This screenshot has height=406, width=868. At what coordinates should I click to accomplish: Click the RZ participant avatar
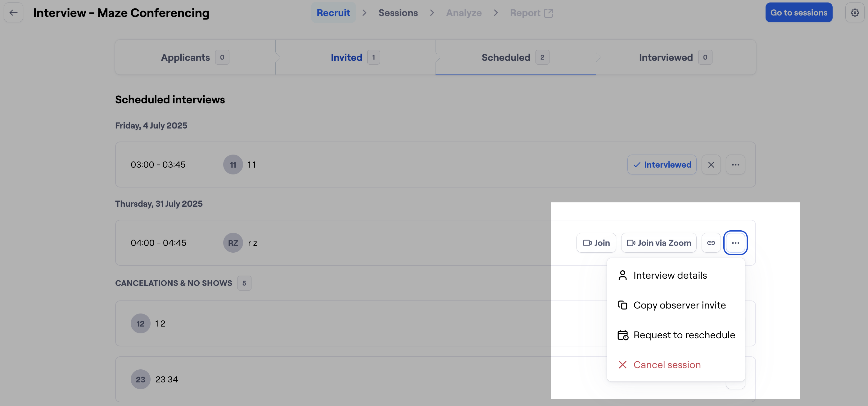click(233, 243)
